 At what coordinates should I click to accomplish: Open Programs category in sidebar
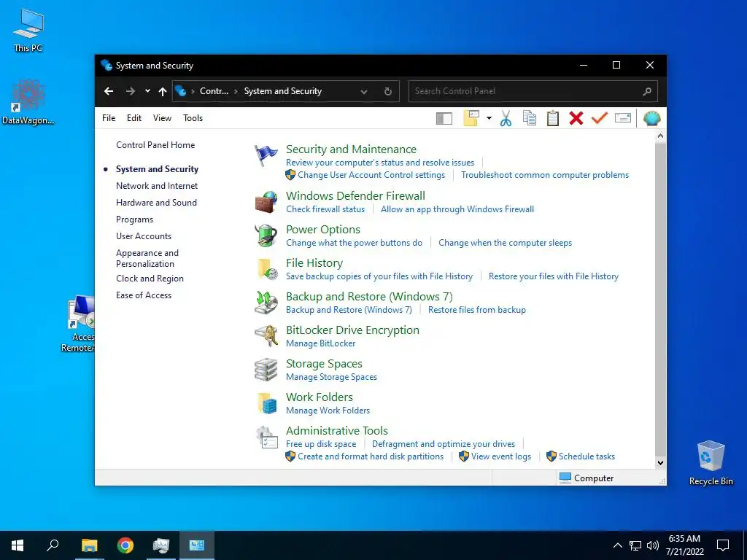pos(134,219)
